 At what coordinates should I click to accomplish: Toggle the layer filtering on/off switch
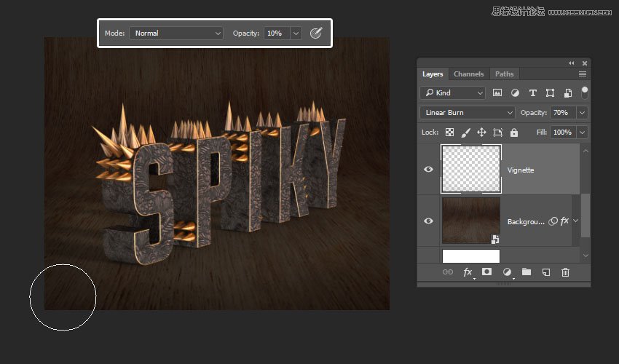click(584, 92)
